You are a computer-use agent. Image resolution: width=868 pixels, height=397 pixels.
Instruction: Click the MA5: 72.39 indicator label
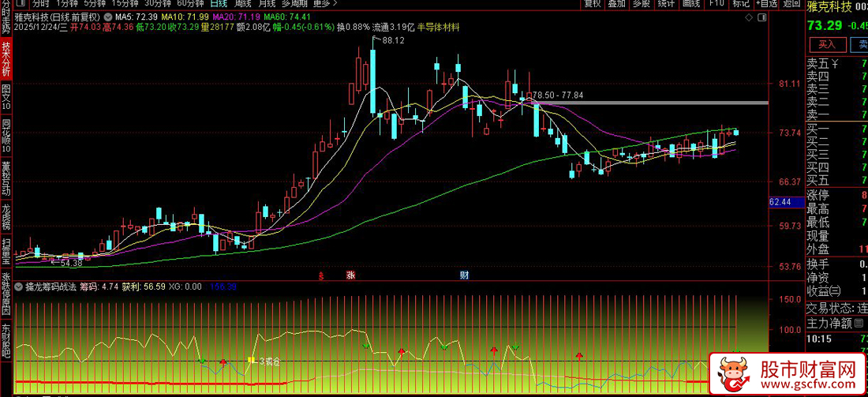tap(137, 17)
